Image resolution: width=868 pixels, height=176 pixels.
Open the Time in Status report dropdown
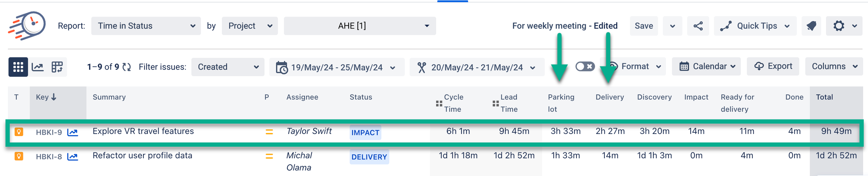click(x=146, y=26)
